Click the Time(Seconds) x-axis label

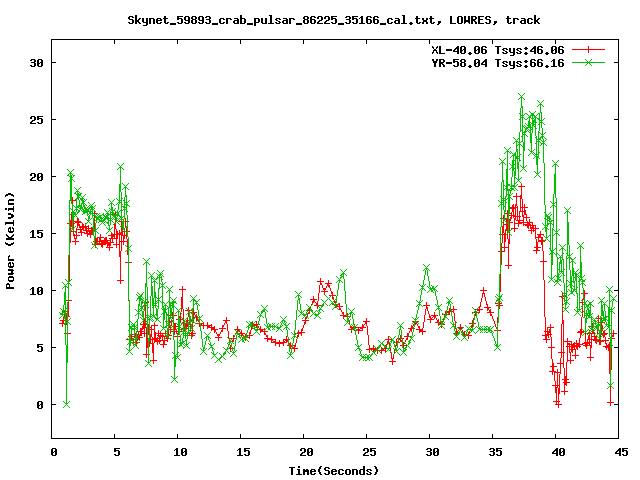click(x=333, y=471)
